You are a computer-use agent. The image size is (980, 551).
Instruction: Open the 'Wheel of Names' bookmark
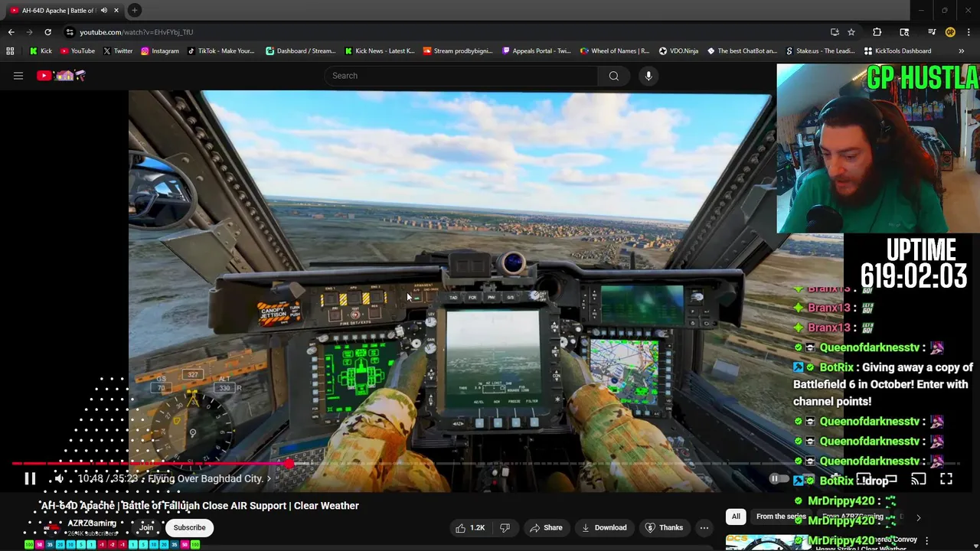[614, 51]
